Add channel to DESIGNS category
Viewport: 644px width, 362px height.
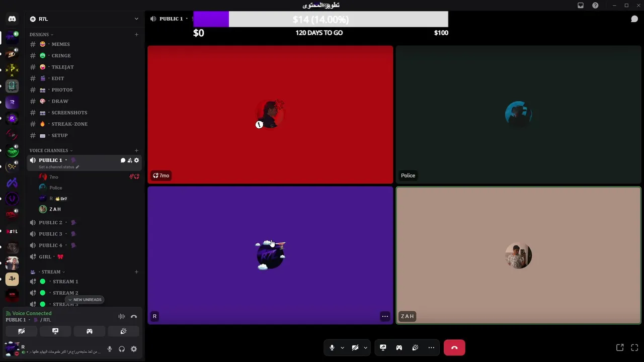point(136,35)
